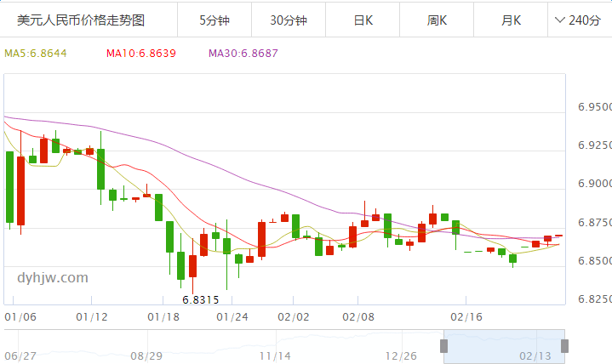Click the 美元人民币价格走势图 title
The width and height of the screenshot is (612, 364).
tap(81, 20)
